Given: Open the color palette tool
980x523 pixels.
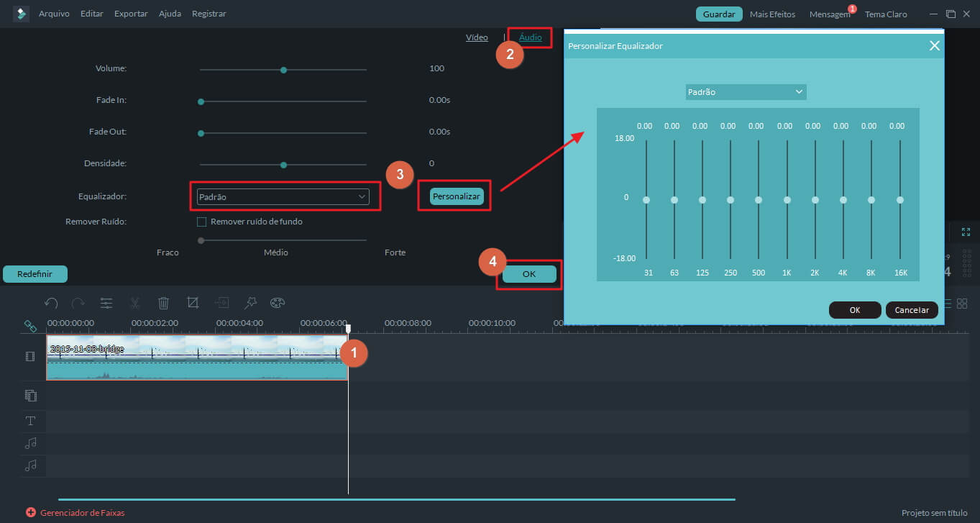Looking at the screenshot, I should (x=278, y=303).
